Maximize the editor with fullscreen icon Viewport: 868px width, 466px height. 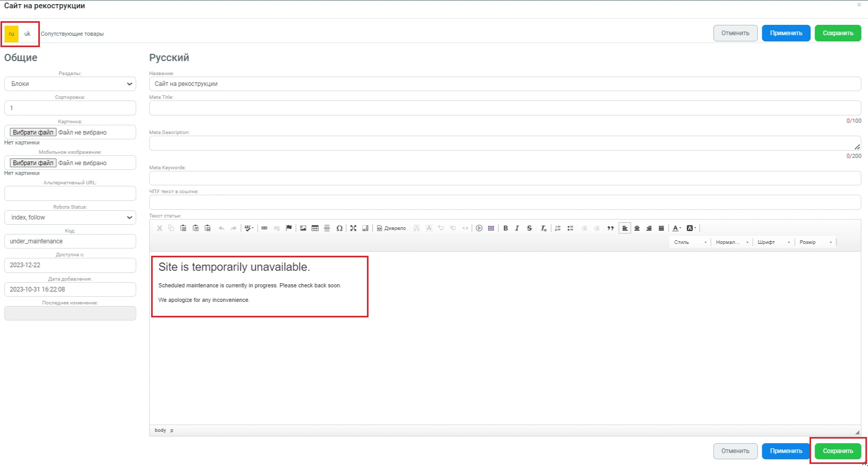(353, 228)
